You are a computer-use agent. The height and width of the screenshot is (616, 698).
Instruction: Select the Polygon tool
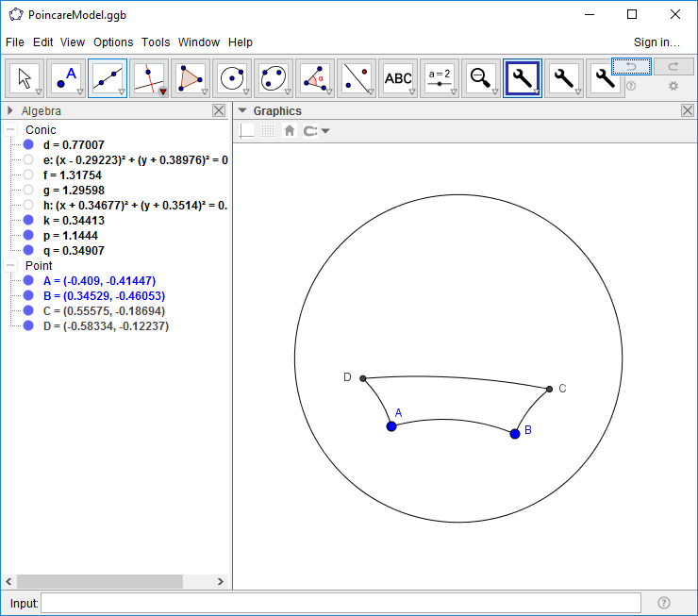pos(191,78)
